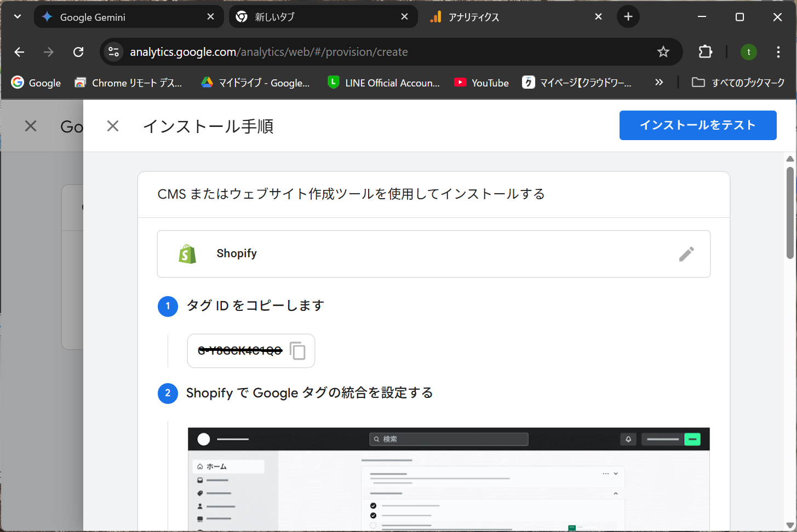Minimize the Chrome window
Screen dimensions: 797x532
702,17
